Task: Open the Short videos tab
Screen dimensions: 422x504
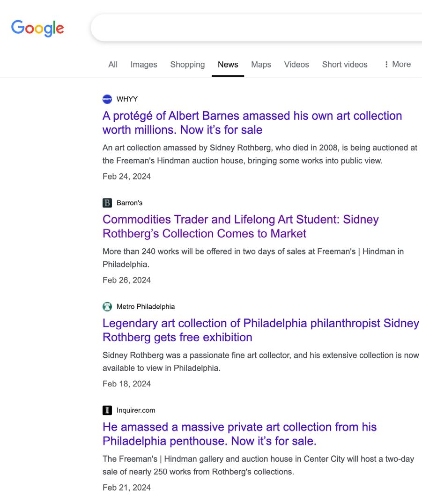Action: pos(345,65)
